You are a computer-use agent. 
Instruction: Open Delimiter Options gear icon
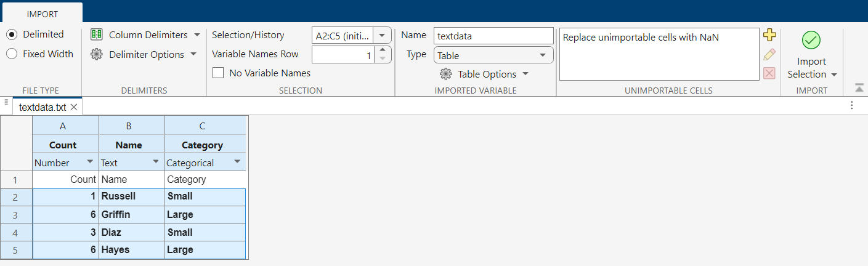(x=97, y=54)
